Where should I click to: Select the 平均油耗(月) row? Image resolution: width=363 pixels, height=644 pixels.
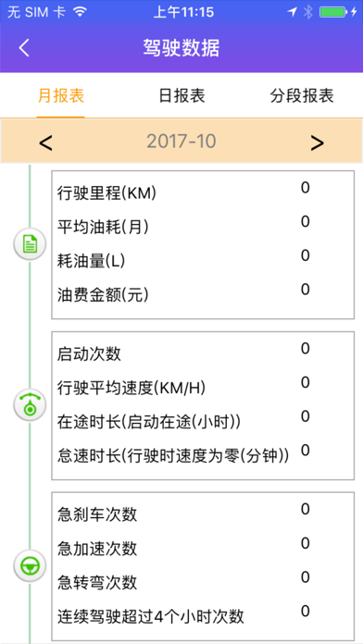click(203, 225)
